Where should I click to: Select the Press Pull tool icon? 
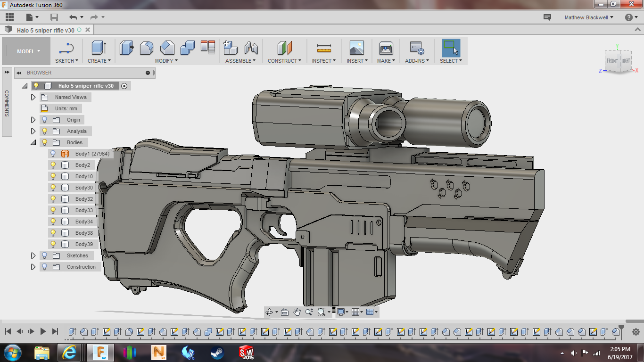coord(126,48)
